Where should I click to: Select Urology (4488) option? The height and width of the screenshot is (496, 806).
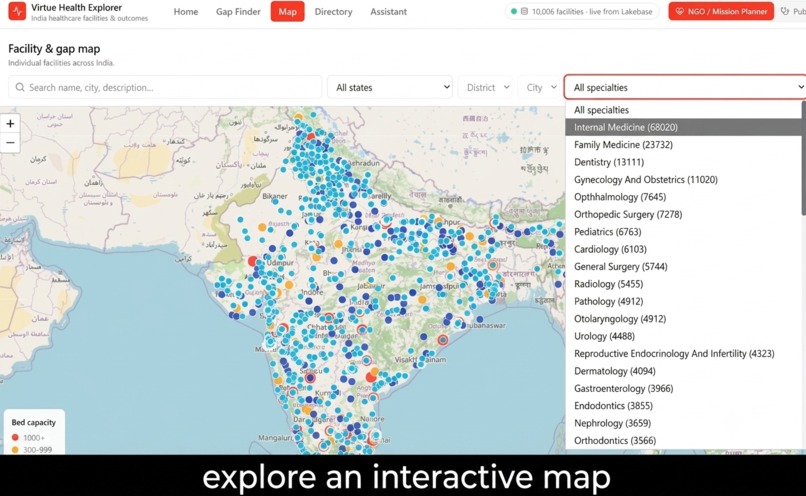[x=683, y=336]
